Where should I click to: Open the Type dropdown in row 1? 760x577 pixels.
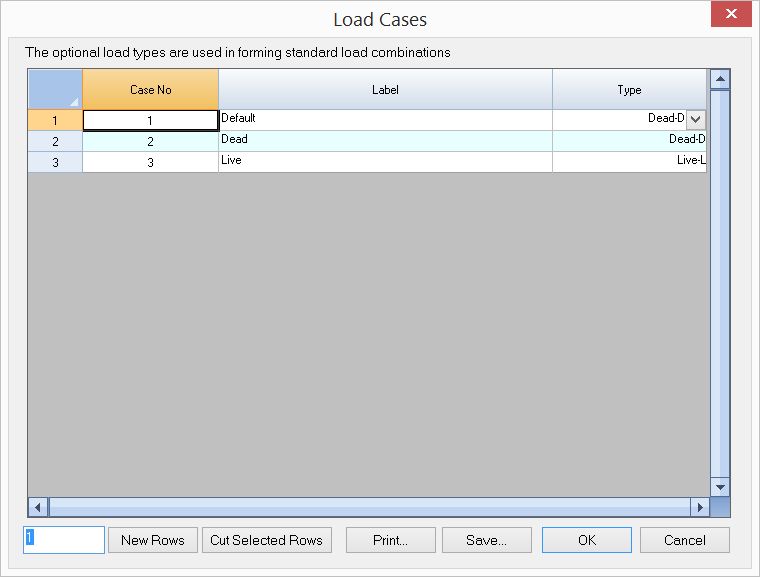(696, 119)
